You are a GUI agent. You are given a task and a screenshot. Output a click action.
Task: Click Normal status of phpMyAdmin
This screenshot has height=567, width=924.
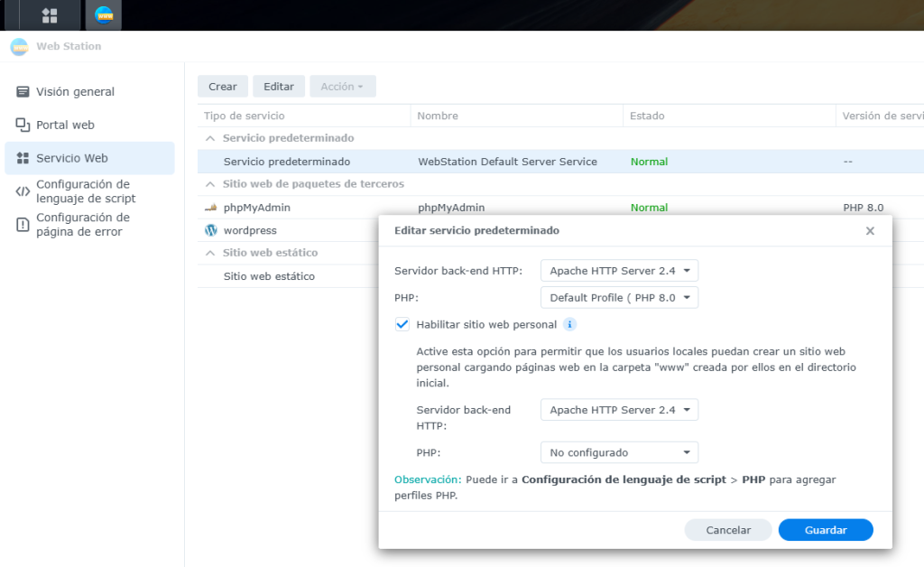pos(649,208)
